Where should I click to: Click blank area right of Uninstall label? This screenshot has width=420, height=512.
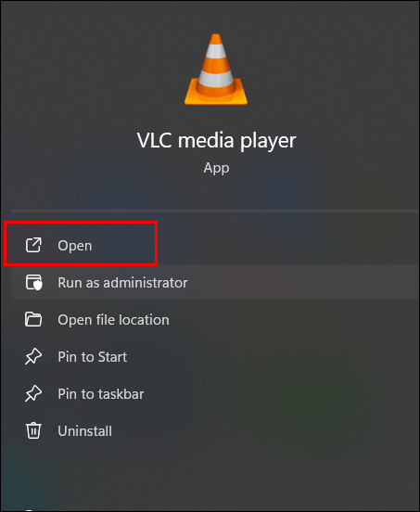point(261,431)
